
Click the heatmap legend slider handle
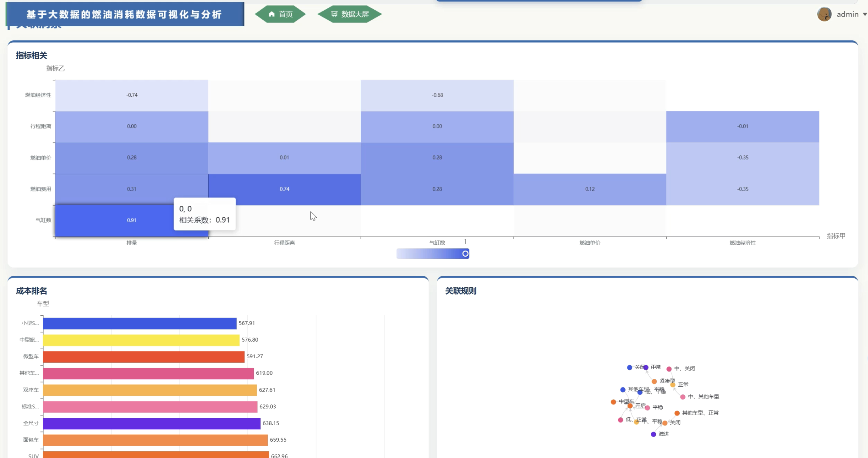coord(465,254)
